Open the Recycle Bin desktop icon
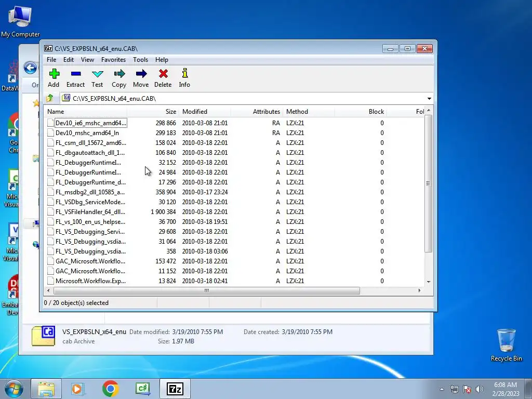 pyautogui.click(x=506, y=345)
